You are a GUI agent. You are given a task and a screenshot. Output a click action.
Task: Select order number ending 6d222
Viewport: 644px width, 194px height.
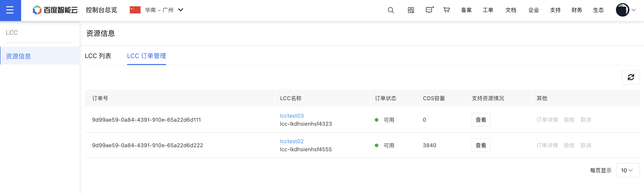click(148, 145)
